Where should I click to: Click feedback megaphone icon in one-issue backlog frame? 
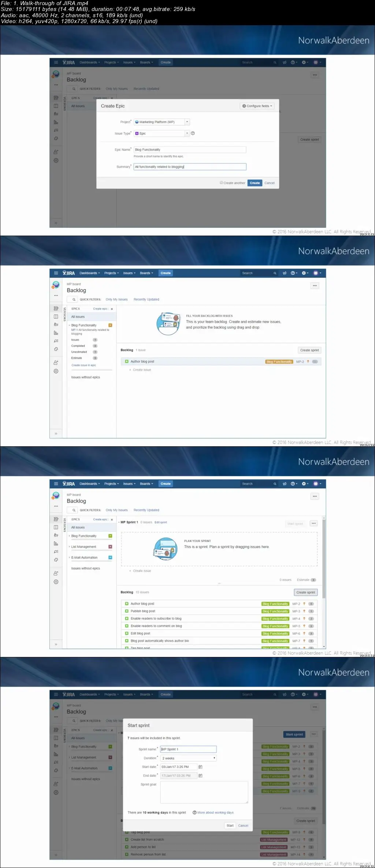[285, 273]
